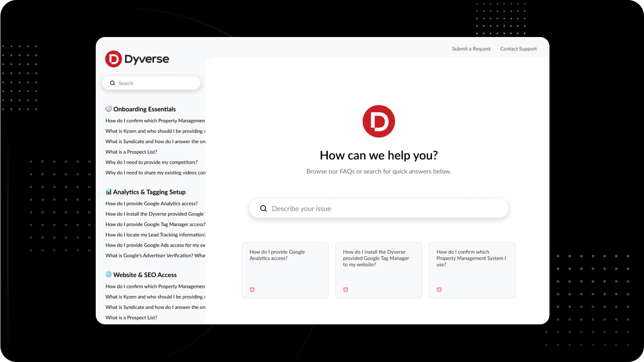Click the magnifier icon in the sidebar search
Viewport: 644px width, 362px height.
(x=113, y=83)
